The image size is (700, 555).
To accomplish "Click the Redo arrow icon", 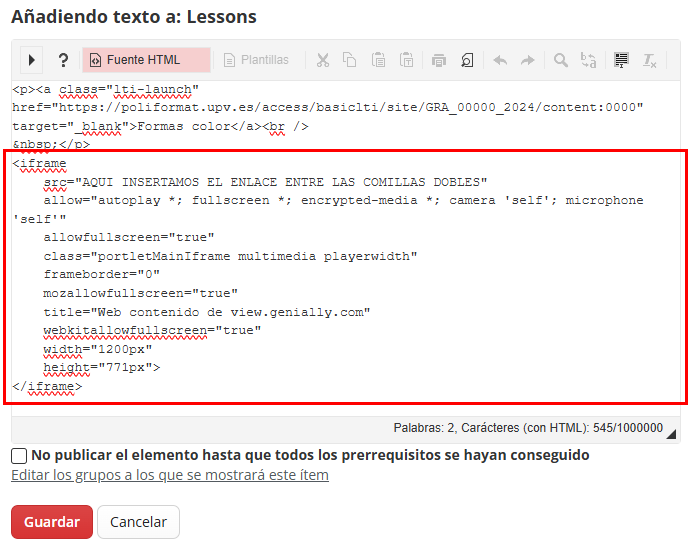I will click(x=528, y=60).
